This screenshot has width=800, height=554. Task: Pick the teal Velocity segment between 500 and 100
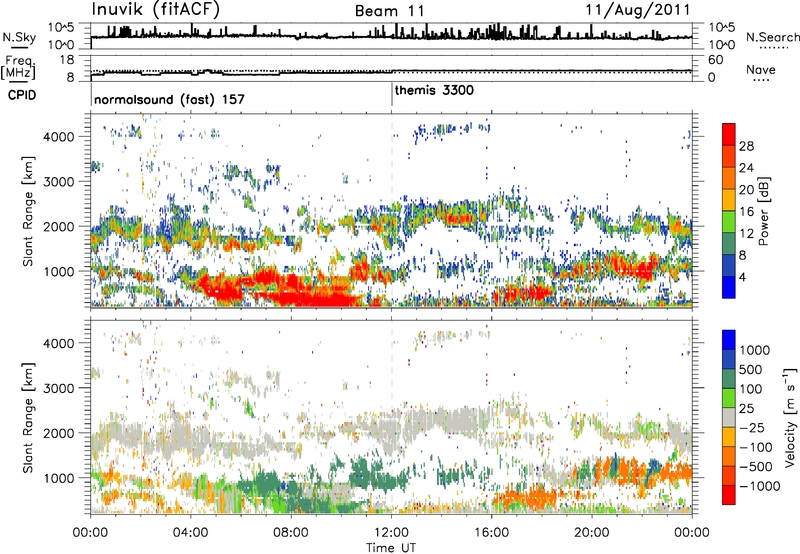tap(729, 379)
